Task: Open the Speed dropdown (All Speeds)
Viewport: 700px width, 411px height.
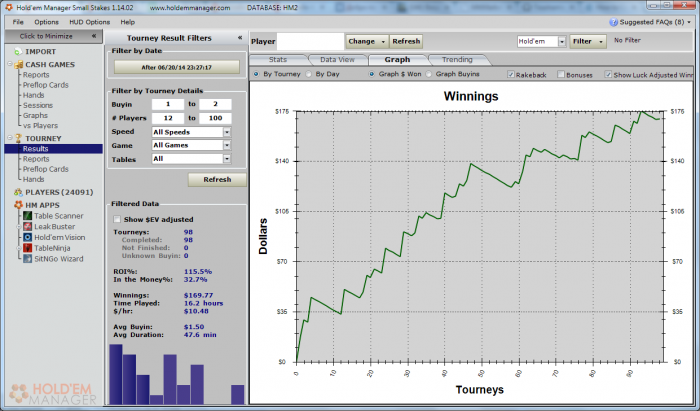Action: [x=227, y=132]
